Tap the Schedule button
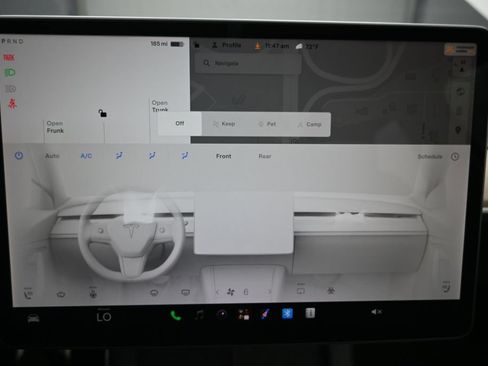The height and width of the screenshot is (366, 488). click(430, 156)
